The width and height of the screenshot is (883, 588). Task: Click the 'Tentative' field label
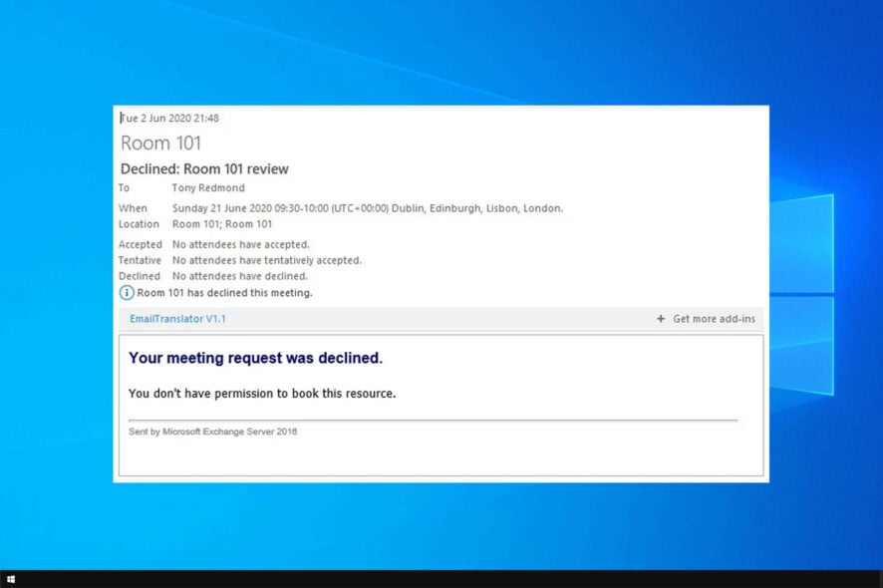tap(140, 260)
